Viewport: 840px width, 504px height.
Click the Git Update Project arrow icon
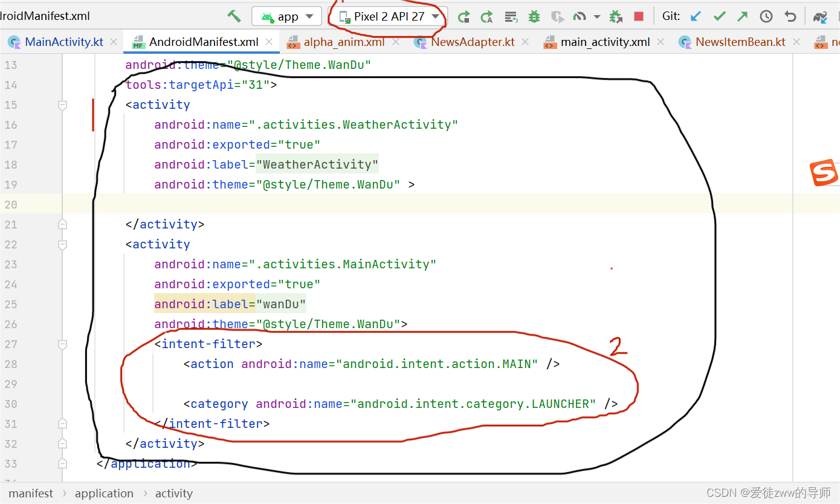[x=696, y=16]
